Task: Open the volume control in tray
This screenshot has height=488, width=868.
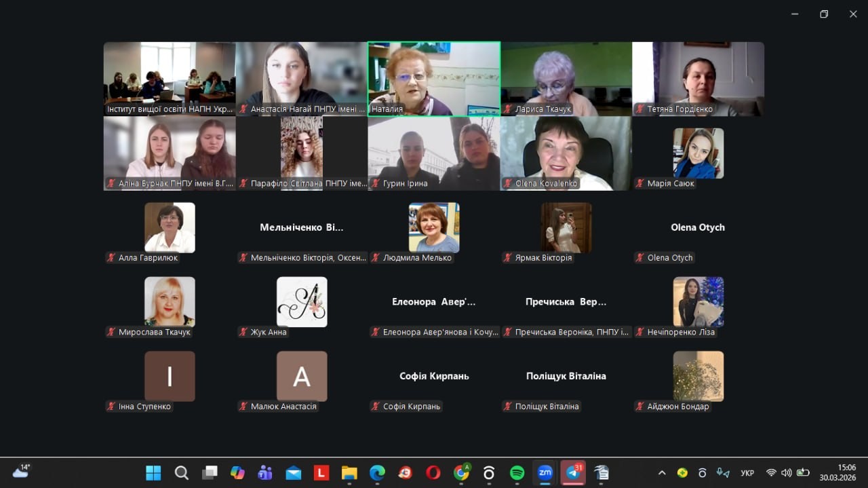Action: [x=787, y=473]
